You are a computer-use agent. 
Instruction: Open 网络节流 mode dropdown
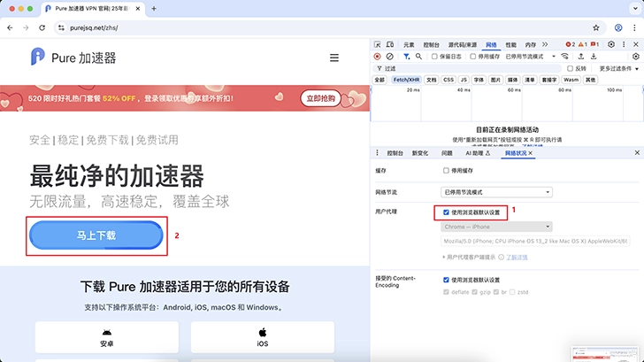[496, 192]
